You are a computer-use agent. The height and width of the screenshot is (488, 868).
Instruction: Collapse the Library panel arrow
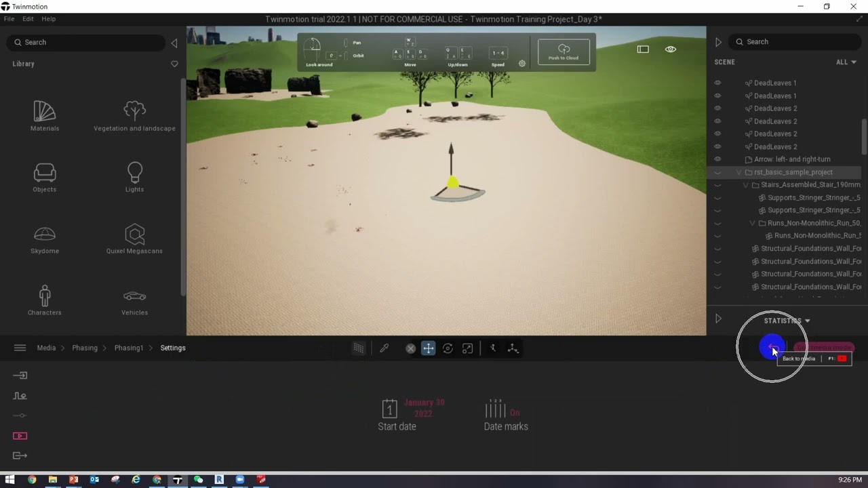174,43
